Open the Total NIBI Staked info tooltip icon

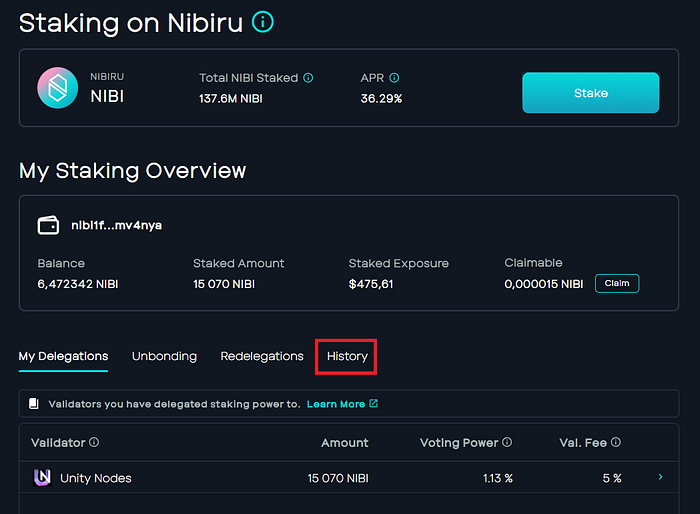pos(308,78)
